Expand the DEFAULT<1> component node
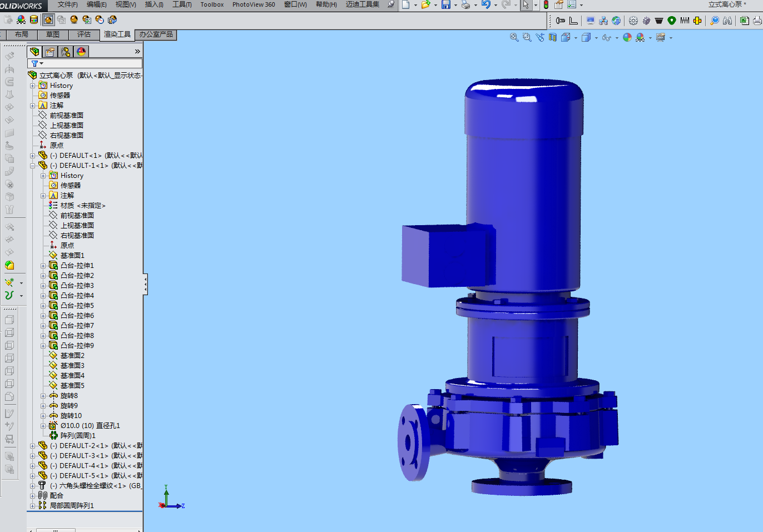This screenshot has width=763, height=532. coord(33,156)
